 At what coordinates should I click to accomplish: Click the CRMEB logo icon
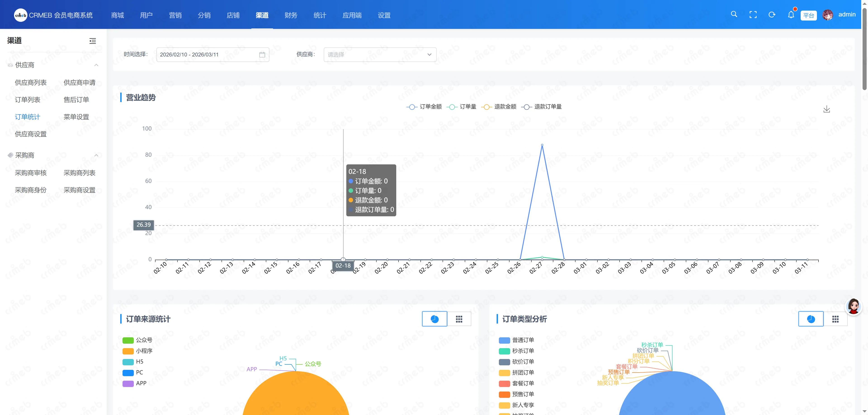coord(21,15)
